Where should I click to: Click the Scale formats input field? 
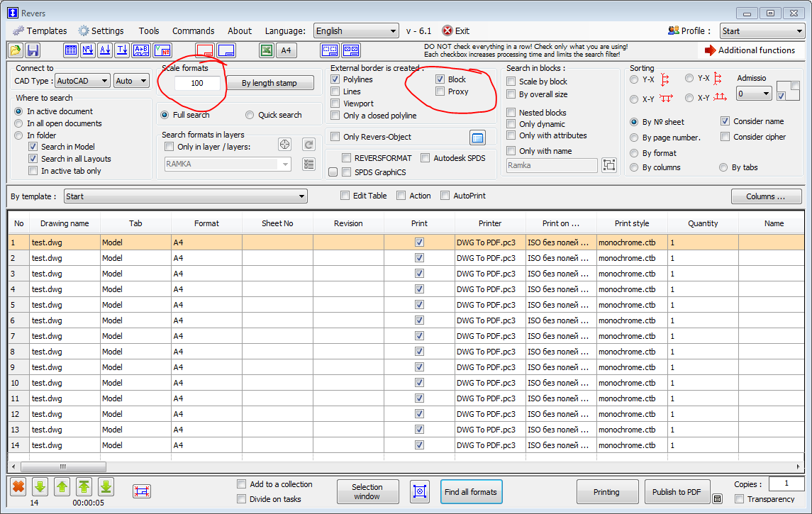(x=197, y=83)
